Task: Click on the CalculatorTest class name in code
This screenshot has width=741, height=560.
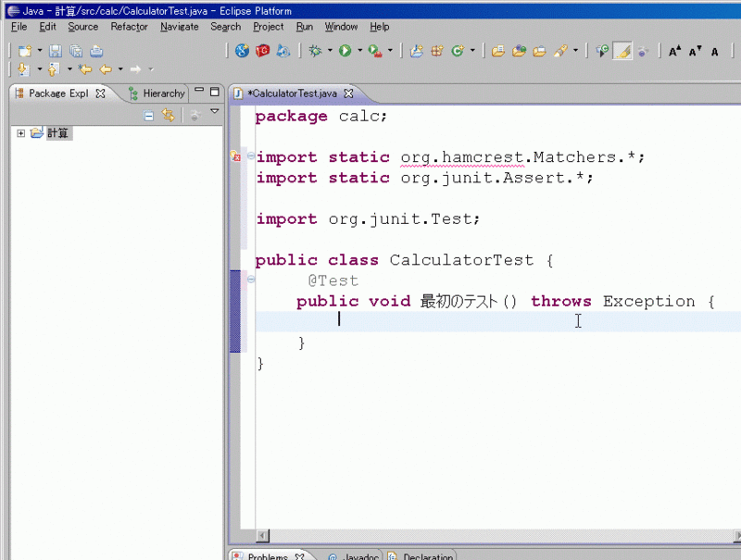Action: click(461, 260)
